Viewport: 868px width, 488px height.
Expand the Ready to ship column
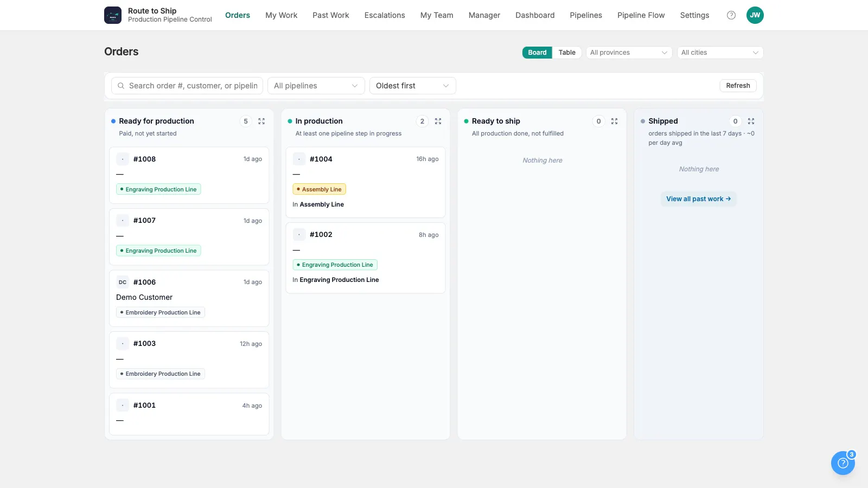pyautogui.click(x=614, y=121)
